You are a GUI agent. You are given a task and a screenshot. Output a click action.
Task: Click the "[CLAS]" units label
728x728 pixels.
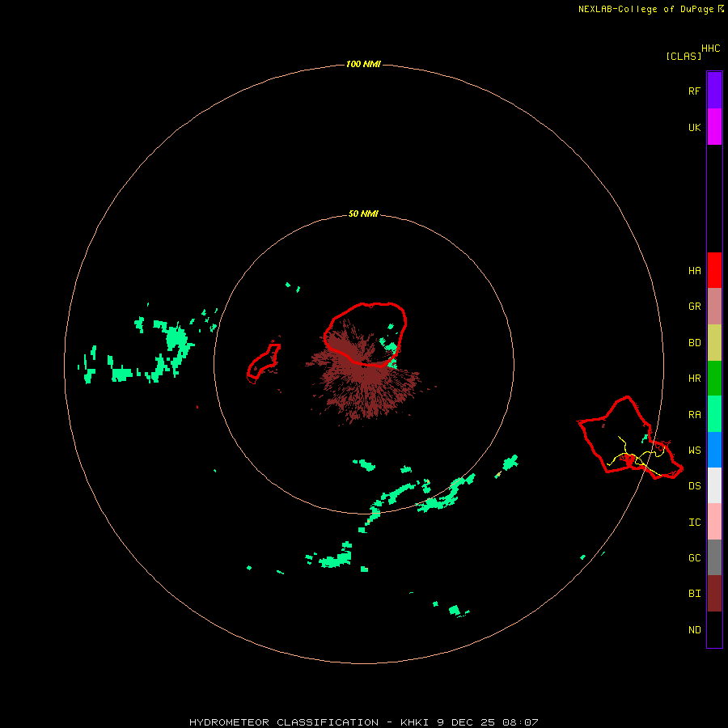[684, 56]
